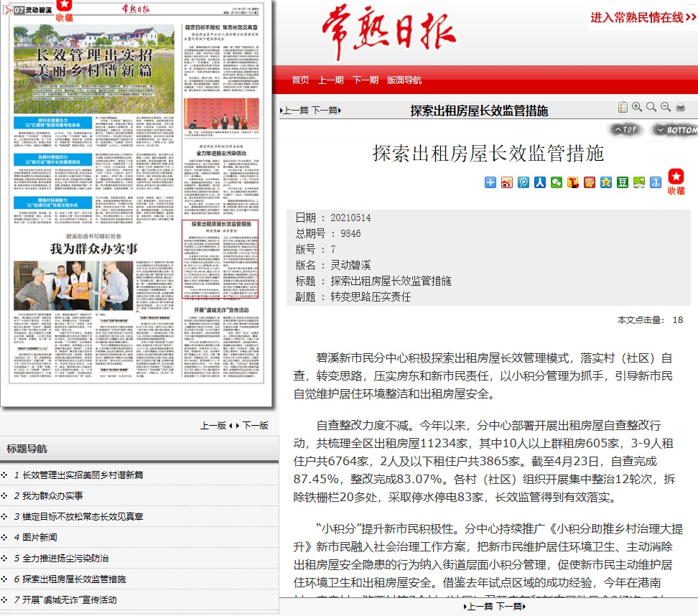Share via the red flower Kaixin icon
Screen dimensions: 698x616
[590, 182]
